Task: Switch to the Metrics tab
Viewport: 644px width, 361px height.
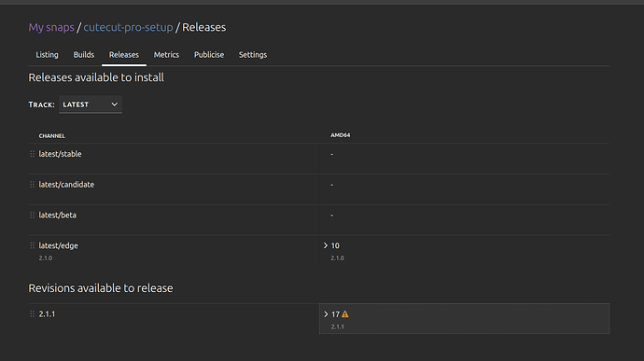Action: (166, 55)
